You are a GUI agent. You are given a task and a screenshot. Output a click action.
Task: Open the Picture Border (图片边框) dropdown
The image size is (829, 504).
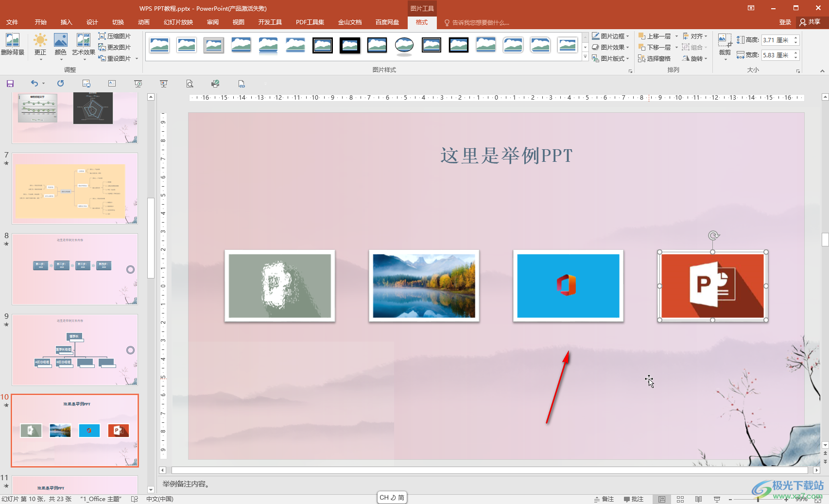coord(610,36)
